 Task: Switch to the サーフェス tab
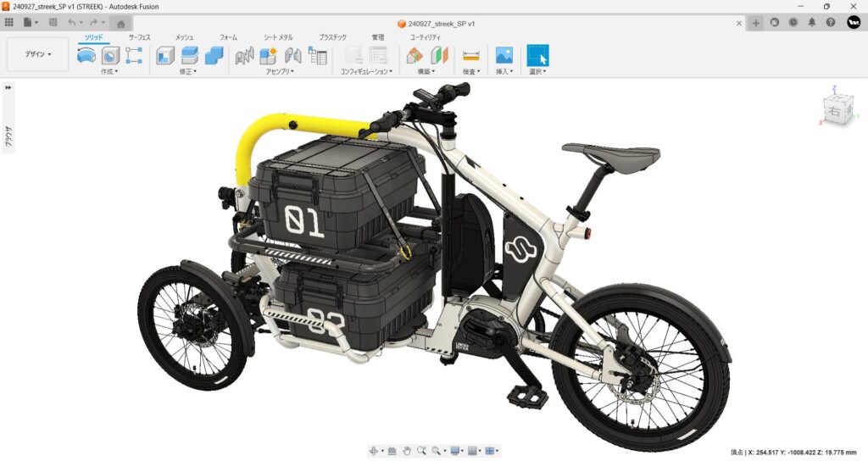pyautogui.click(x=140, y=37)
